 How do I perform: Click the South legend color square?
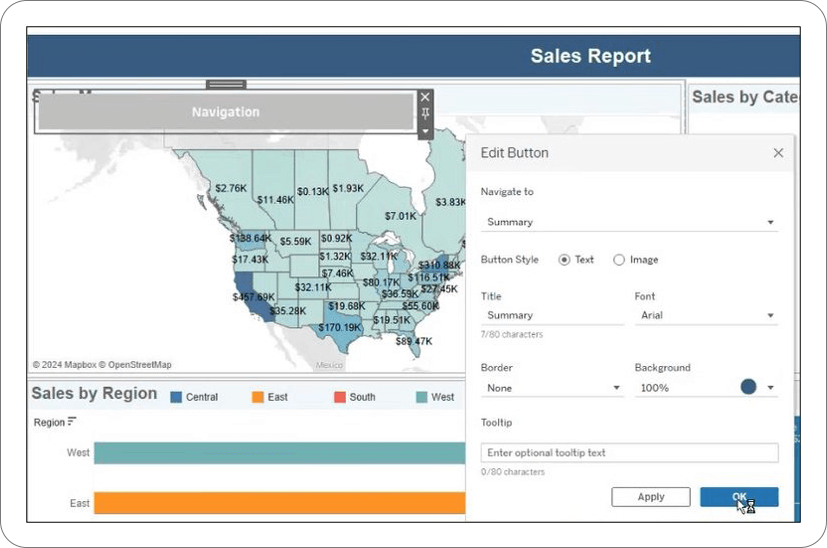[340, 397]
